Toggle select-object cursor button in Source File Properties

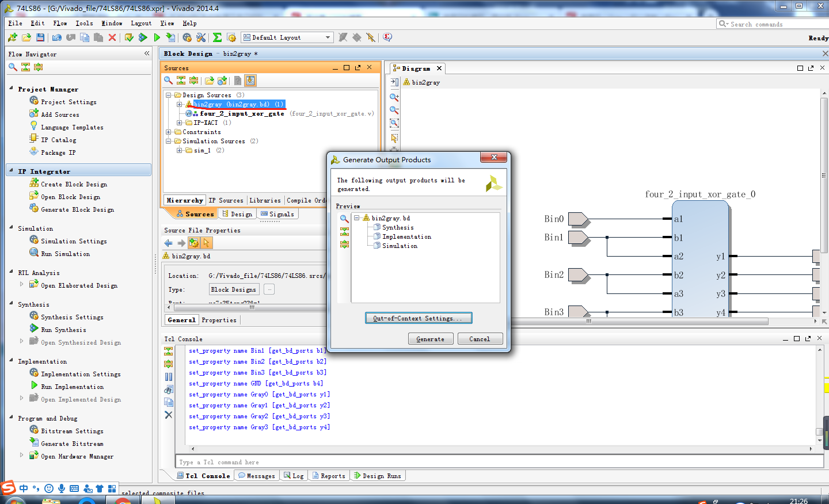pos(207,243)
